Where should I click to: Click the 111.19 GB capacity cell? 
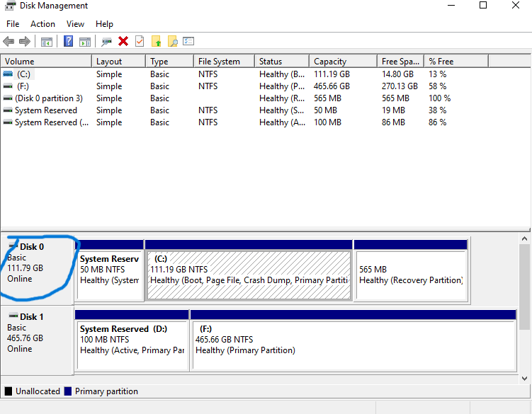[x=332, y=74]
